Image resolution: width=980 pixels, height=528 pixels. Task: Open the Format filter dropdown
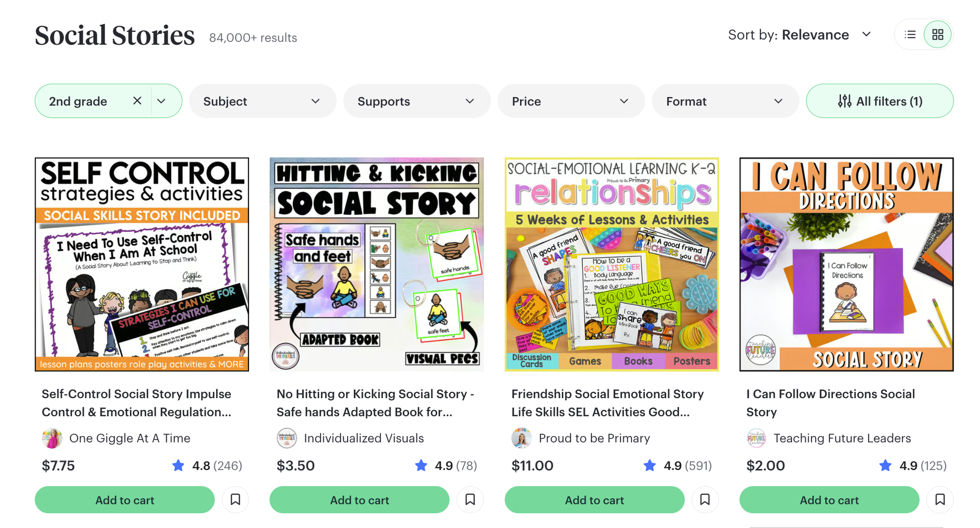click(725, 101)
